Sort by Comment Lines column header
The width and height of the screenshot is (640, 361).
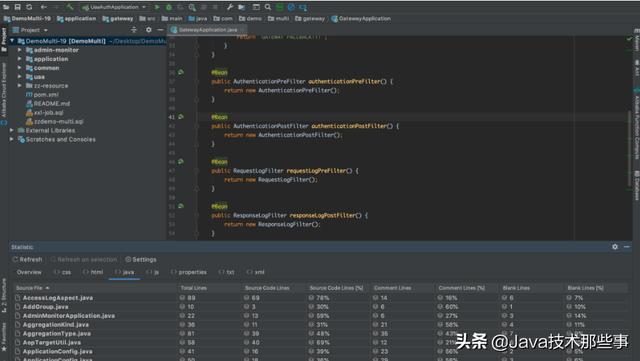click(403, 288)
